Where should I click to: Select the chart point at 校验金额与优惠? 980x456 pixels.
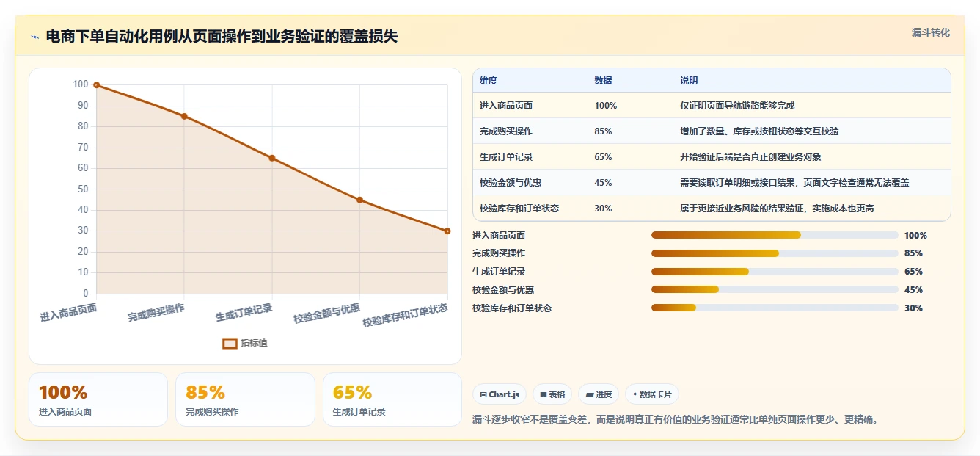(359, 200)
